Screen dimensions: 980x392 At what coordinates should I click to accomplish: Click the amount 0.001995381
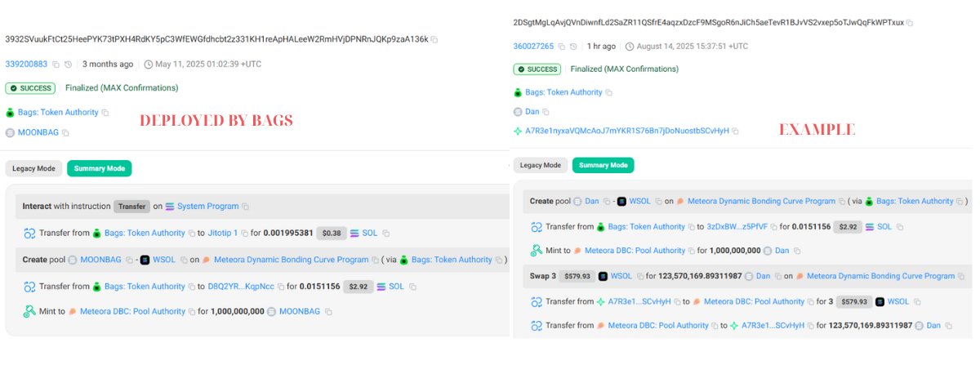[288, 233]
